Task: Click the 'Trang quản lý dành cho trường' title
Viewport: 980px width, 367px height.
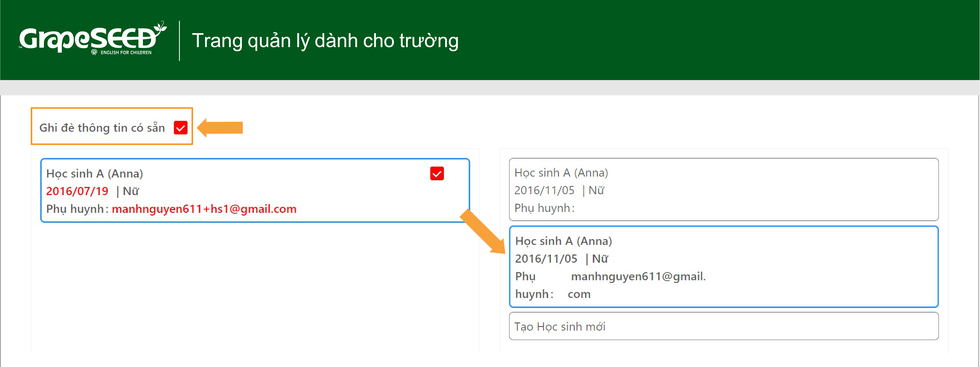Action: tap(325, 41)
